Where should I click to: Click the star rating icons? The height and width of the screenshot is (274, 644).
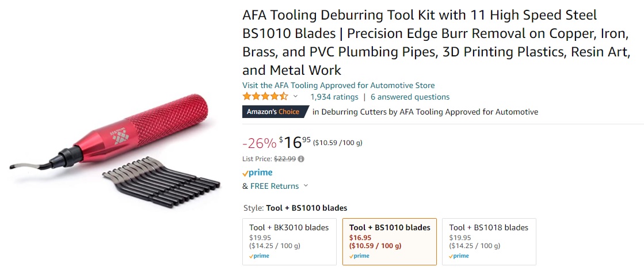point(265,97)
